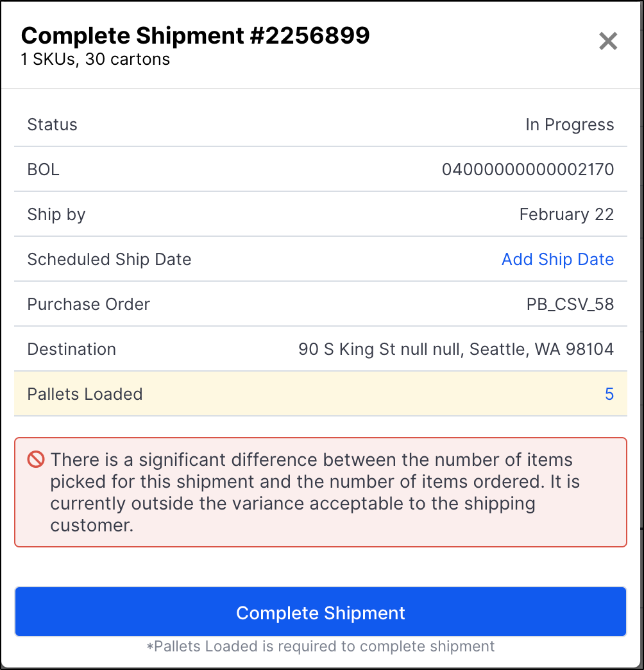Open Add Ship Date for Scheduled Ship Date
Viewport: 644px width, 670px height.
tap(557, 259)
